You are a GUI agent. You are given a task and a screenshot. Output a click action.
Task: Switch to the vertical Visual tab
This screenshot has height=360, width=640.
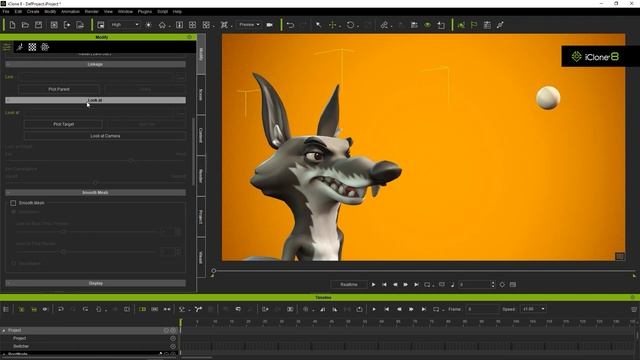201,257
